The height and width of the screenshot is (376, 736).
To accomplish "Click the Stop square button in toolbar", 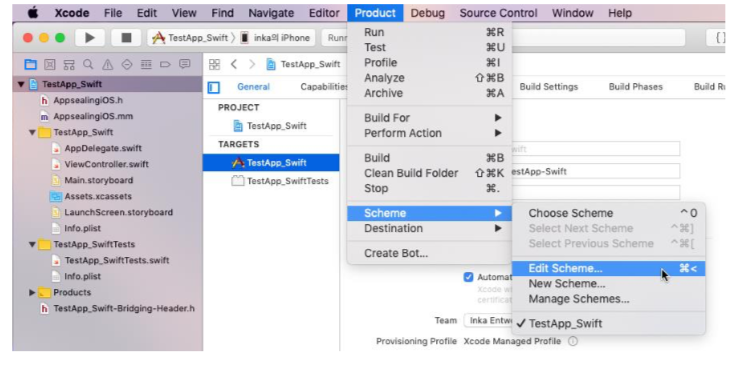I will (x=126, y=38).
